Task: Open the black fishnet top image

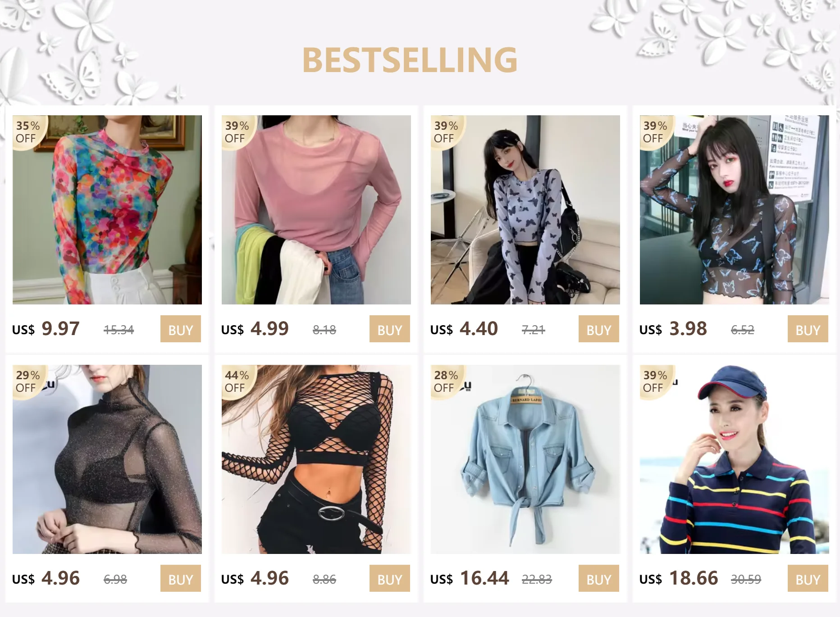Action: (x=316, y=459)
